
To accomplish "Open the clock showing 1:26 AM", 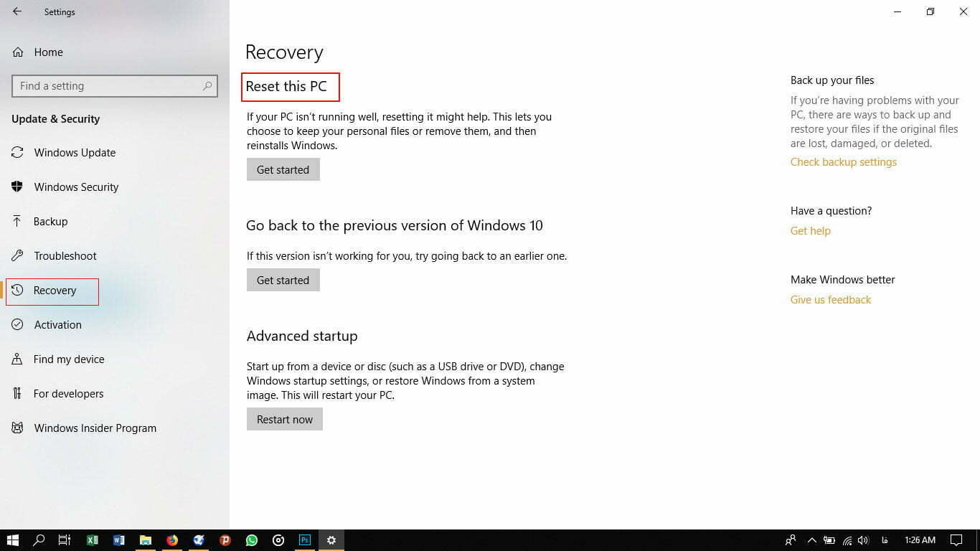I will coord(920,540).
